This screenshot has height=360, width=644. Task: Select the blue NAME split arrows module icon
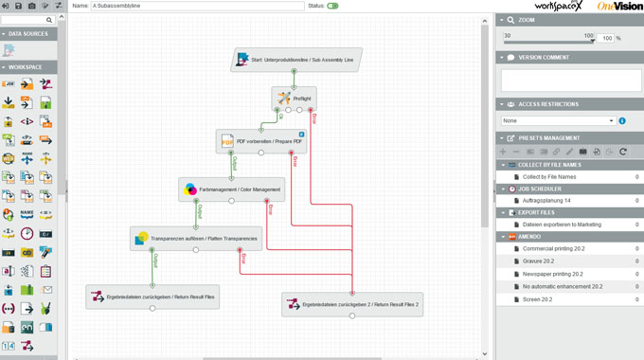[27, 158]
